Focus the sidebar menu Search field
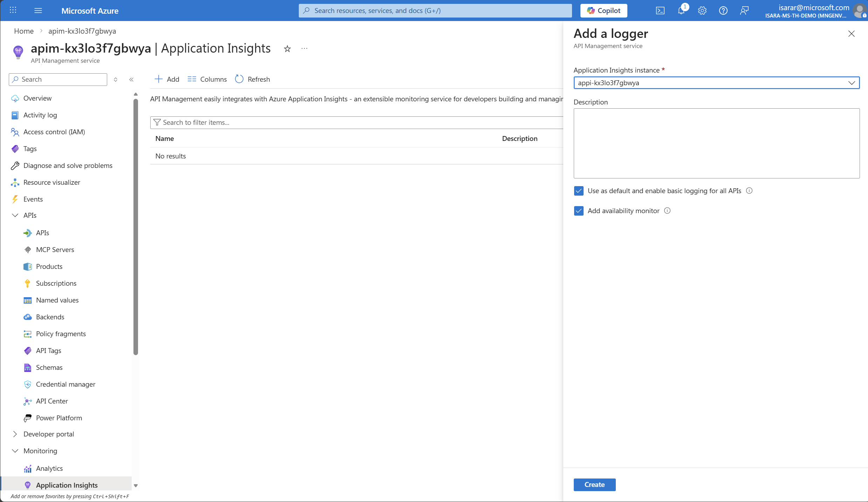 coord(58,80)
